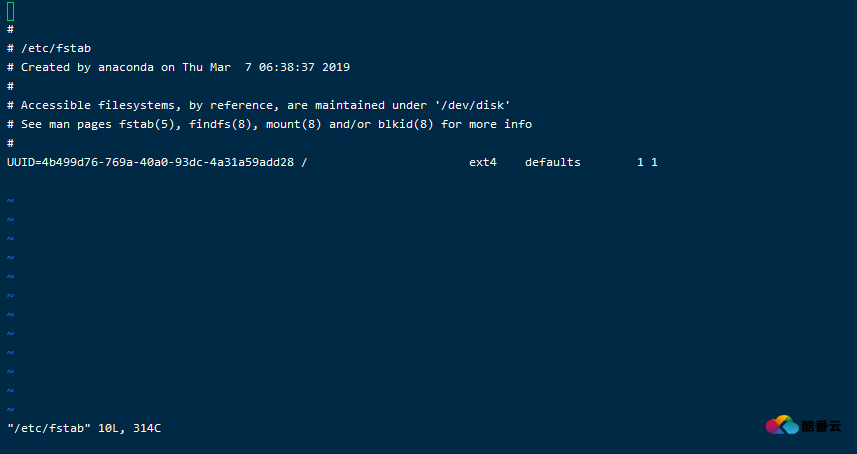Click the 'defaults' mount option

click(553, 162)
